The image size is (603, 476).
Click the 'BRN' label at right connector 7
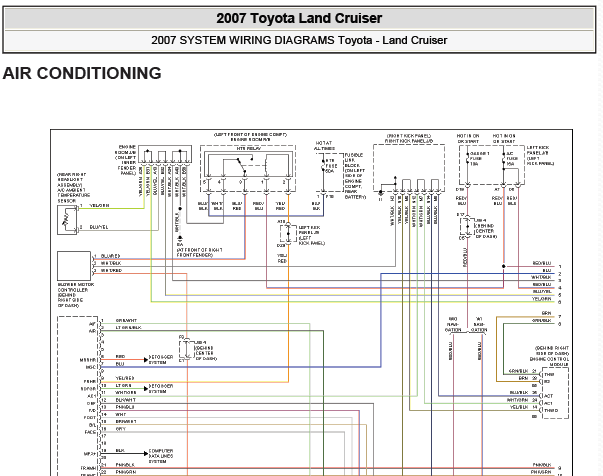(x=546, y=313)
